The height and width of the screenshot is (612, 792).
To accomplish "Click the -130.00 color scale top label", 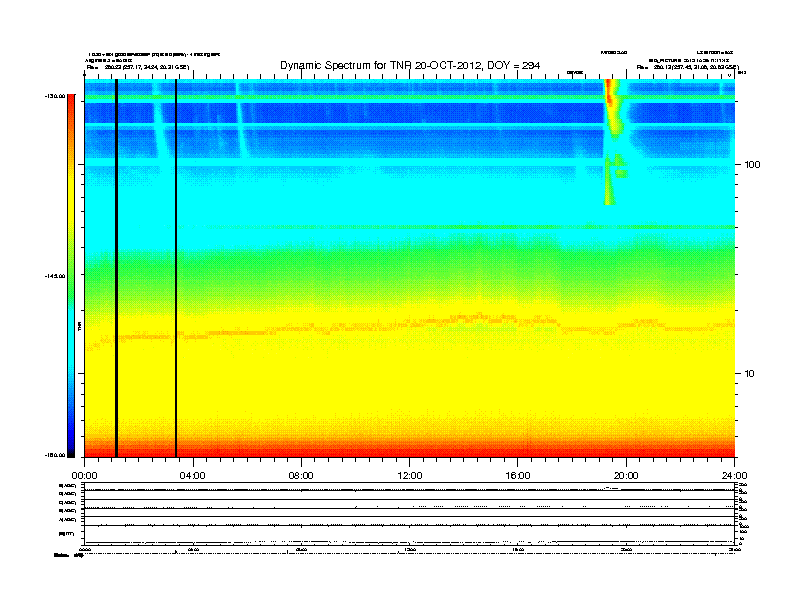I will click(x=55, y=96).
